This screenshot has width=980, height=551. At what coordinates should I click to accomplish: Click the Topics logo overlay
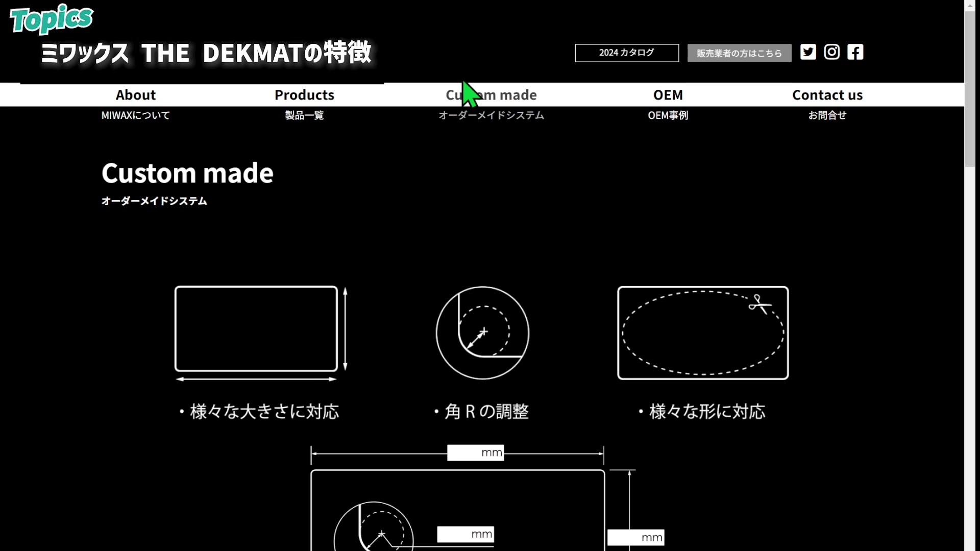(51, 19)
